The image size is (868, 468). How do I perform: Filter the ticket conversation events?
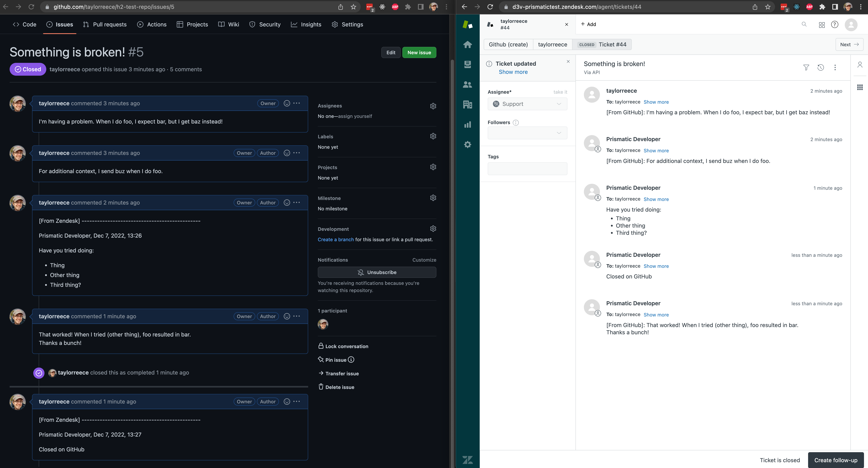point(806,67)
